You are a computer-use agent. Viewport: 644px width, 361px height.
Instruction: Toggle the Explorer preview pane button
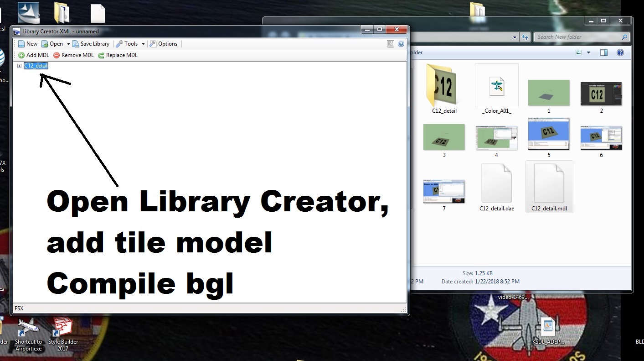tap(604, 52)
